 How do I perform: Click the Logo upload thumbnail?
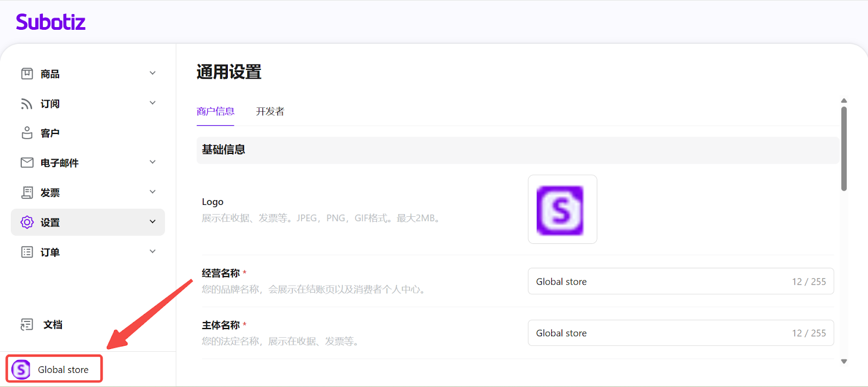(562, 210)
